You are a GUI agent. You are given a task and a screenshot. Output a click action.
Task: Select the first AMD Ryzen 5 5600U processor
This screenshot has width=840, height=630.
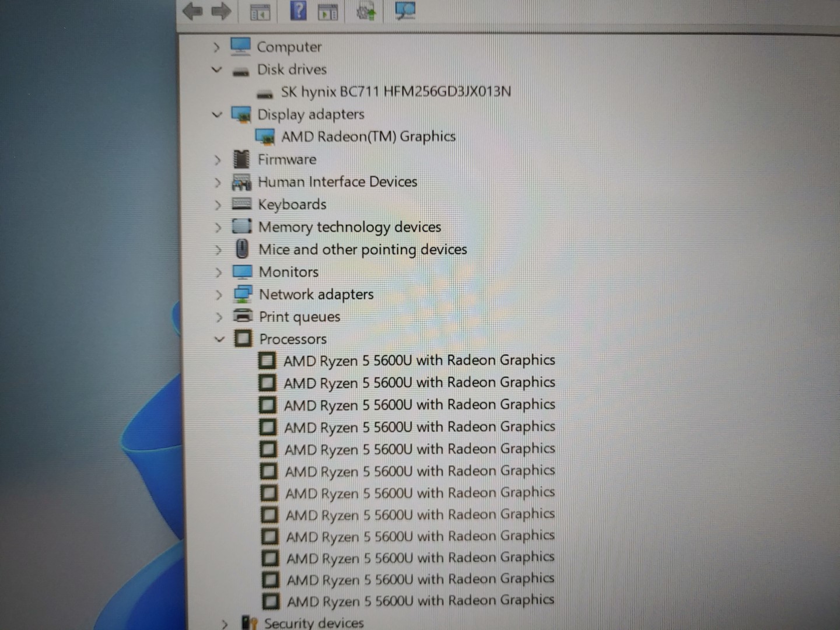(x=419, y=360)
